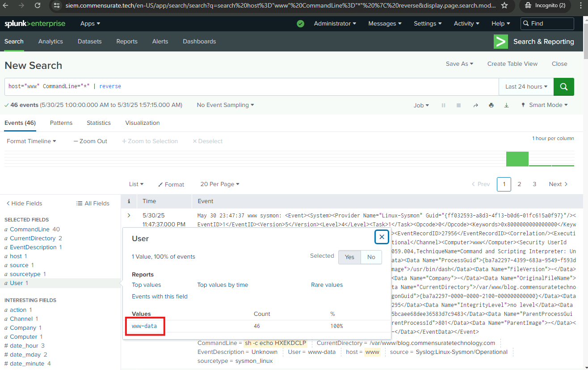Expand the first event row details
This screenshot has height=370, width=588.
click(x=129, y=216)
